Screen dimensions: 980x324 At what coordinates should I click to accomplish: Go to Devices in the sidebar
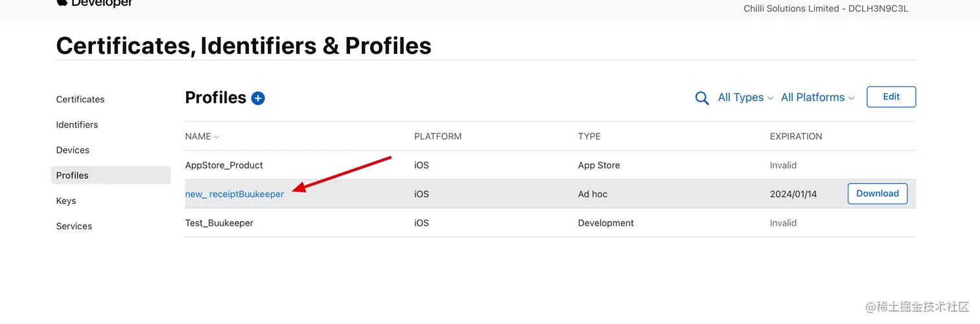[x=73, y=150]
